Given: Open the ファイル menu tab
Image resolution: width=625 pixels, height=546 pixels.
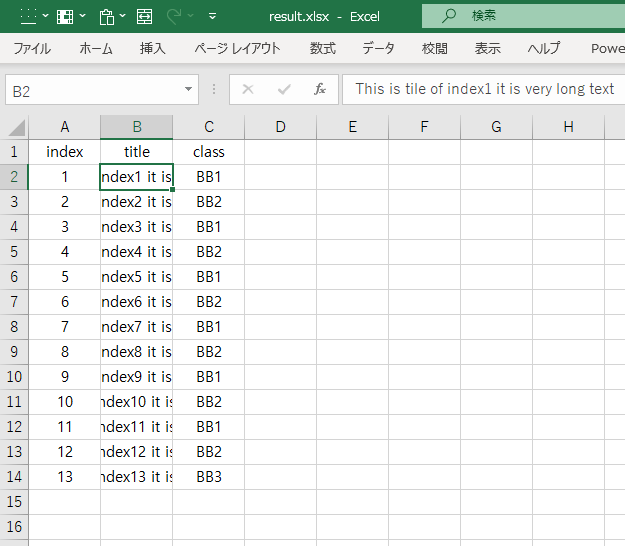Looking at the screenshot, I should point(32,48).
